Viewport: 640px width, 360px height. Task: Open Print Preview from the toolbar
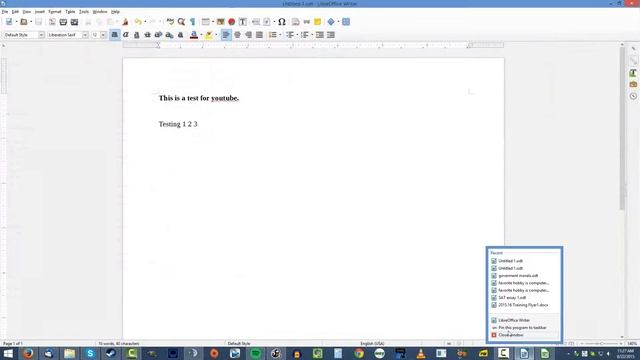74,22
